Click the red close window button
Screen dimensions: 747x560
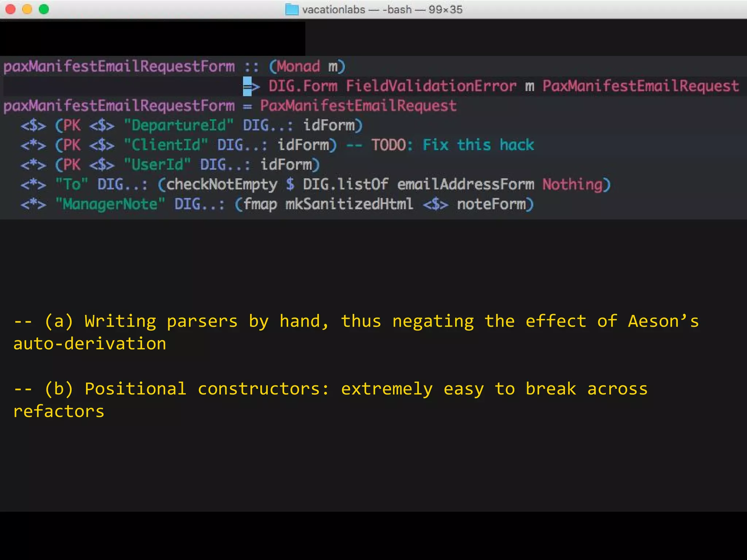tap(11, 9)
